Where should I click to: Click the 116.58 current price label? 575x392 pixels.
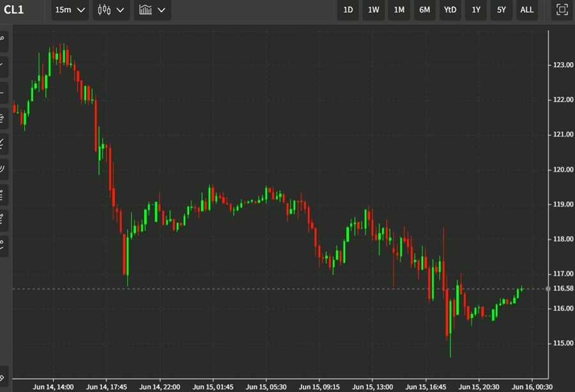click(x=563, y=289)
